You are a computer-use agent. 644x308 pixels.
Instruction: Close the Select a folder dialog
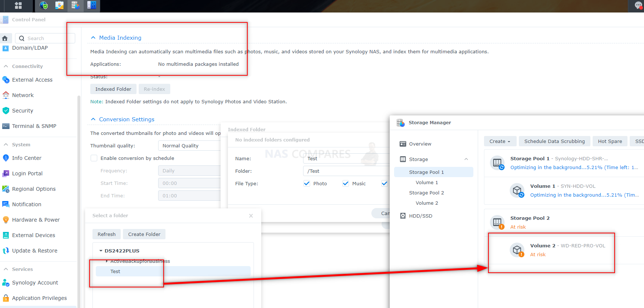click(x=251, y=216)
